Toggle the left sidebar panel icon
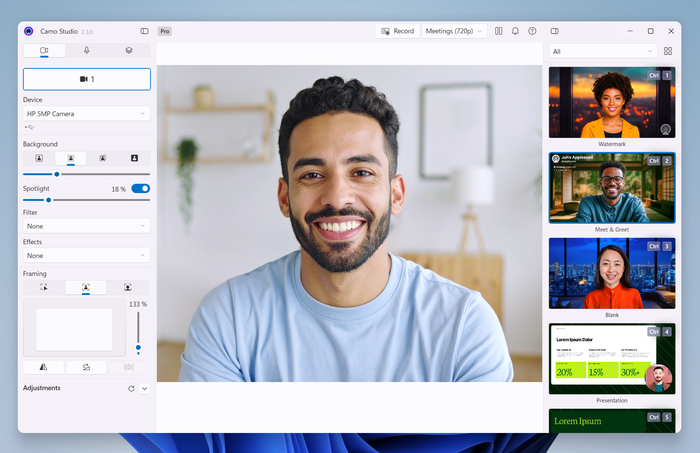 (x=144, y=31)
